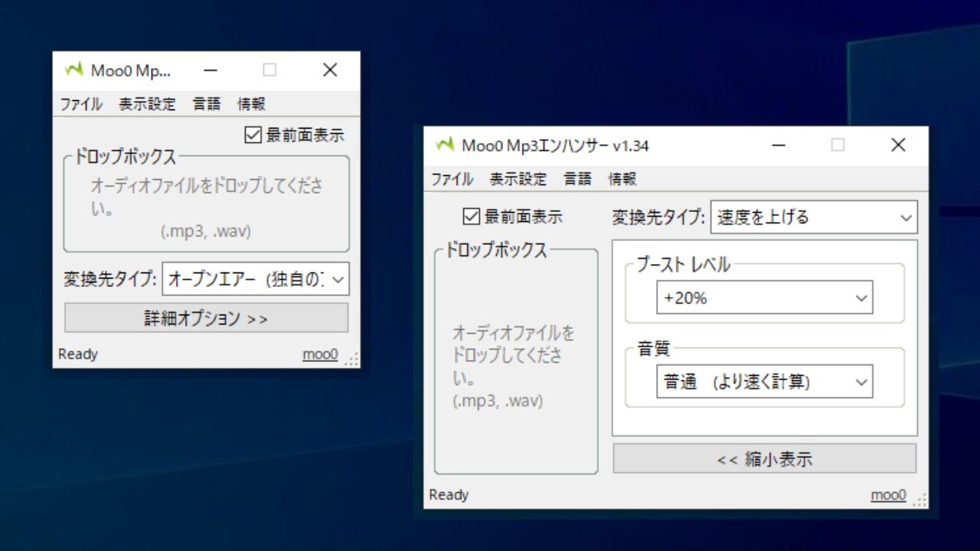Open 言語 menu in small window
This screenshot has height=551, width=980.
tap(207, 105)
